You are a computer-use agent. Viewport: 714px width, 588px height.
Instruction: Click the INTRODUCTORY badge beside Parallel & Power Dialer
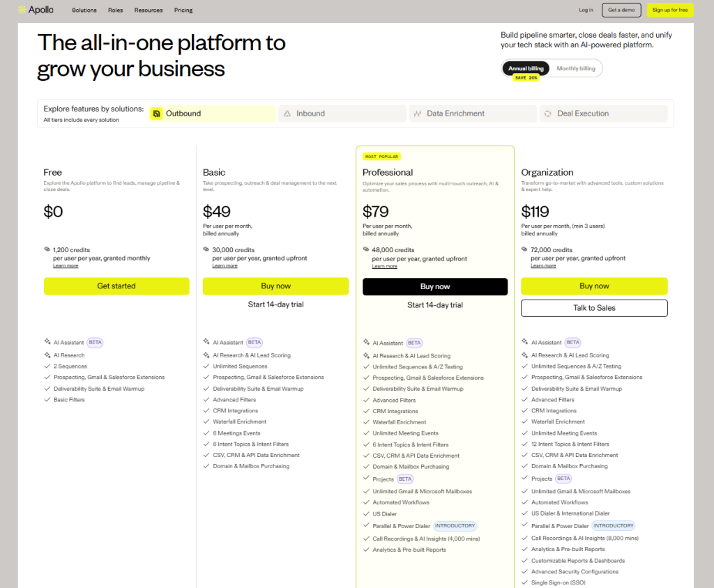point(455,526)
